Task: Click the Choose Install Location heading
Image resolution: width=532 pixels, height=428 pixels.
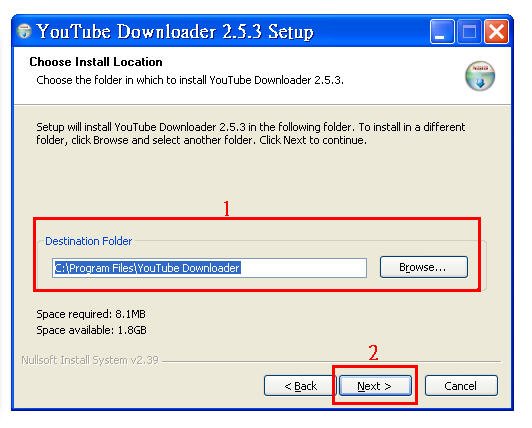Action: click(96, 62)
